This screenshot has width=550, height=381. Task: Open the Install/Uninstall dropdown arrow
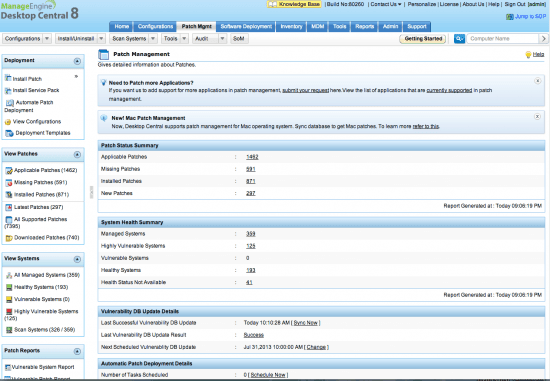101,39
